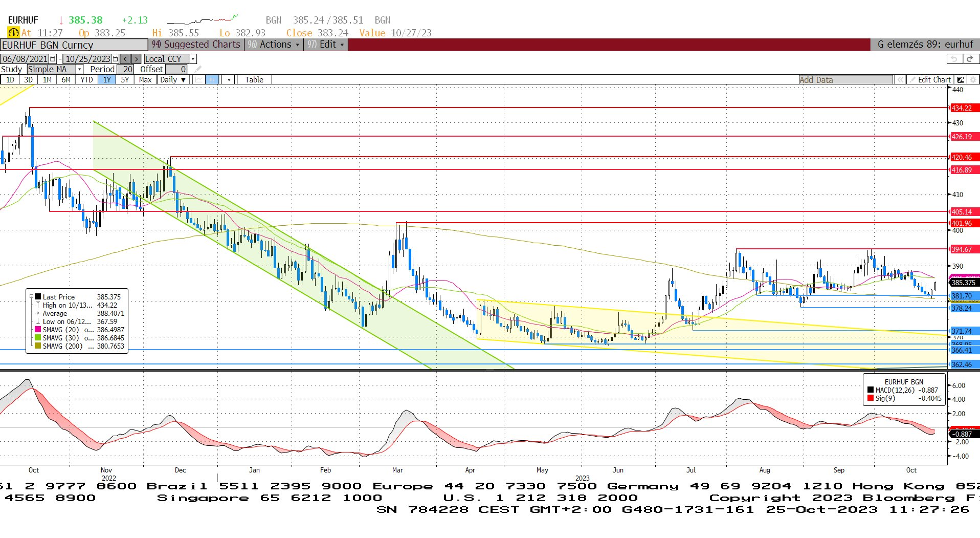Select the candlestick chart type icon
This screenshot has height=538, width=980.
[x=212, y=79]
